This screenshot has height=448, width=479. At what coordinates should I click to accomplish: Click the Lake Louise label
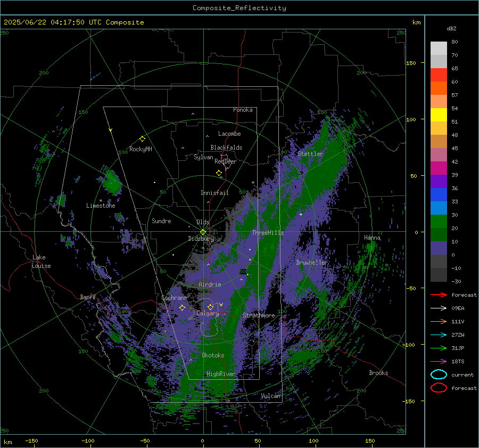point(41,262)
